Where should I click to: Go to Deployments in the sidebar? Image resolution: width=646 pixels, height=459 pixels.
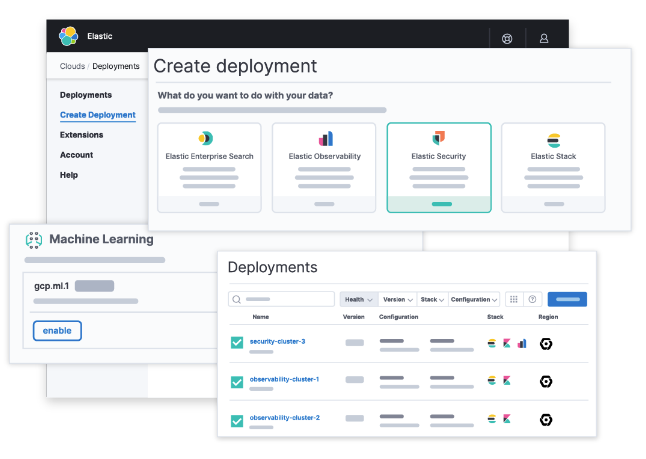[x=86, y=95]
